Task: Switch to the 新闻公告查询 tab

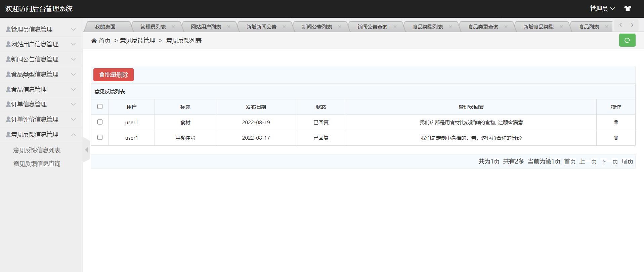Action: click(372, 27)
